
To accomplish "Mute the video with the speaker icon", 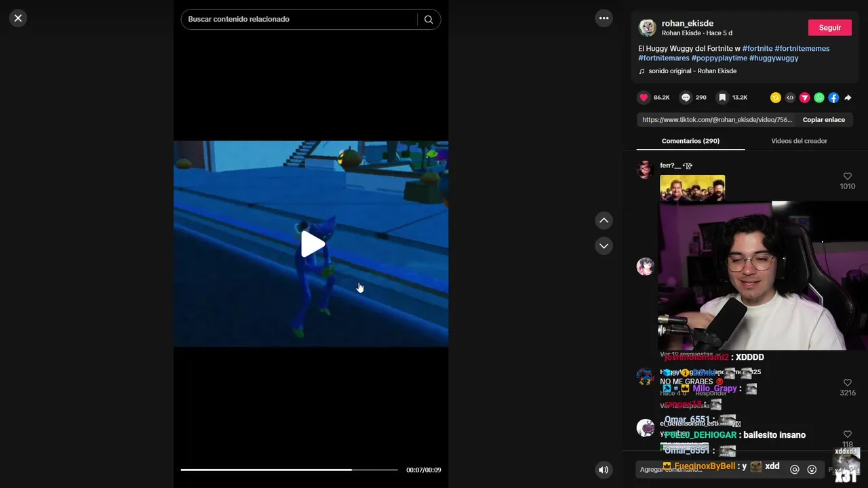I will [604, 470].
